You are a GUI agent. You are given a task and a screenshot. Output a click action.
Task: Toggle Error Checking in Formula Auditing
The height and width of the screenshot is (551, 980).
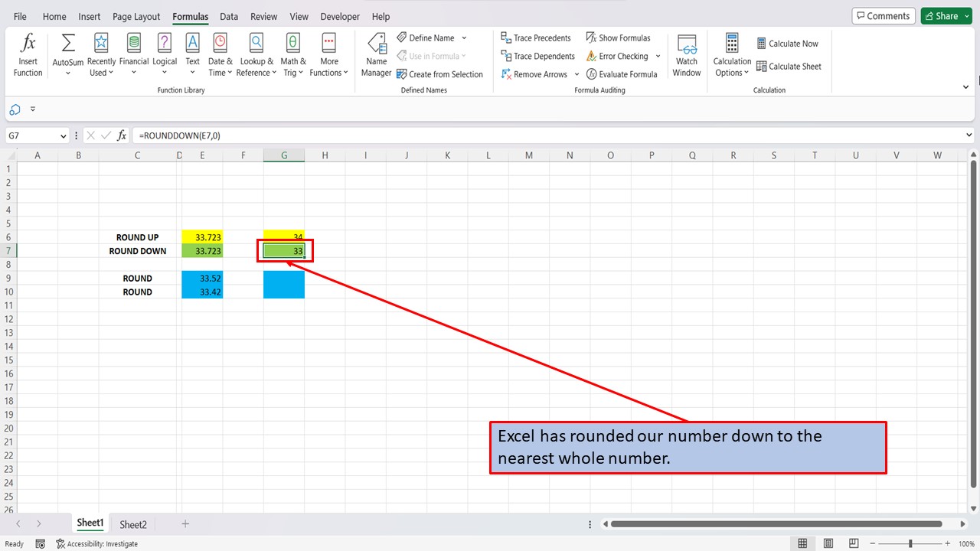(x=619, y=55)
